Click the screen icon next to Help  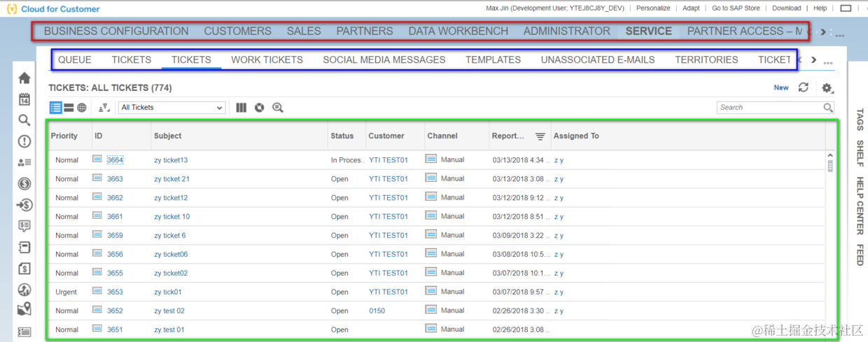tap(846, 8)
